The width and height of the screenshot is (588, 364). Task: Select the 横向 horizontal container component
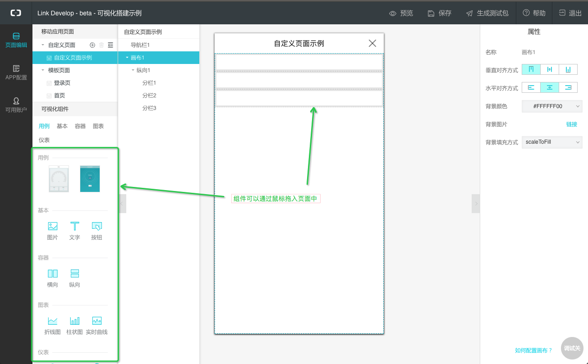tap(53, 278)
